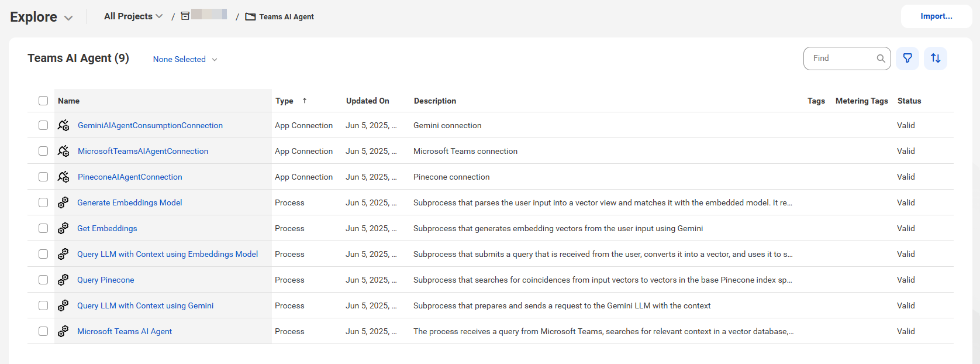Click the Query Pinecone process icon
This screenshot has width=980, height=364.
click(63, 280)
